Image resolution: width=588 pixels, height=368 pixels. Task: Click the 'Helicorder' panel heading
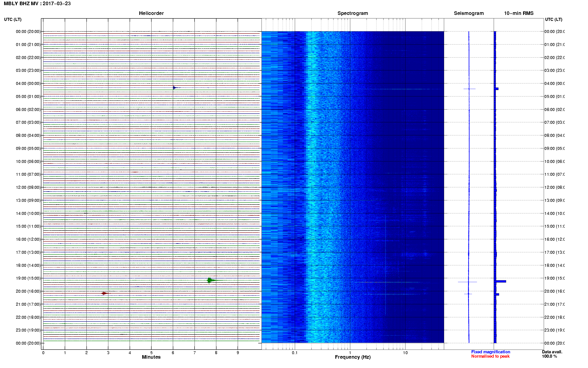[x=151, y=13]
